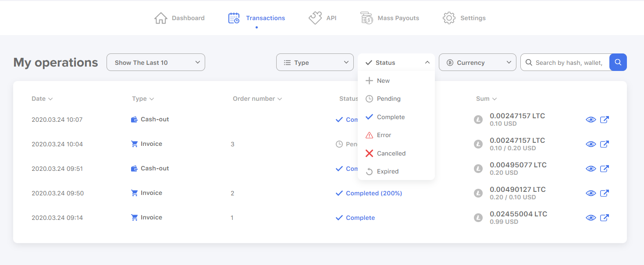Open the Dashboard tab

tap(179, 18)
